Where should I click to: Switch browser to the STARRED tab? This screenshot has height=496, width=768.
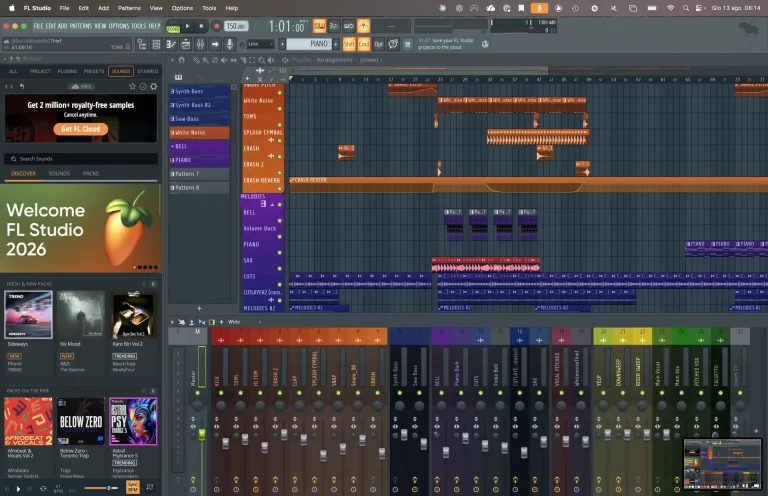point(147,71)
